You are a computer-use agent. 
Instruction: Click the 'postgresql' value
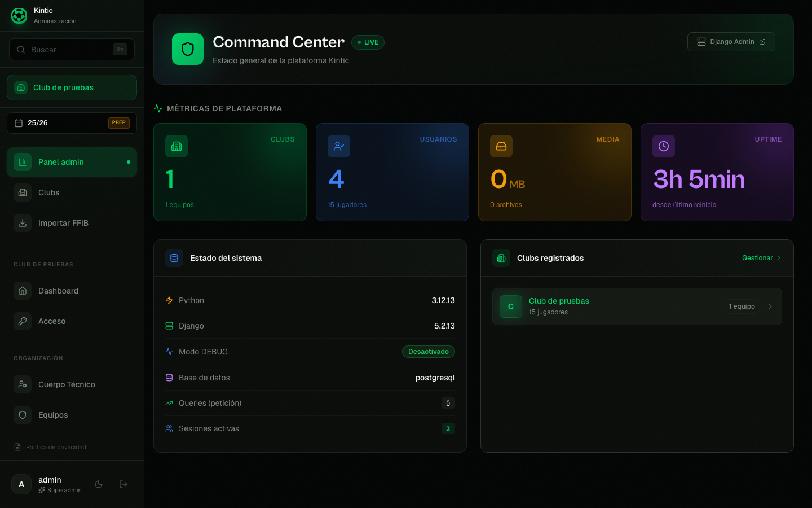(x=435, y=378)
